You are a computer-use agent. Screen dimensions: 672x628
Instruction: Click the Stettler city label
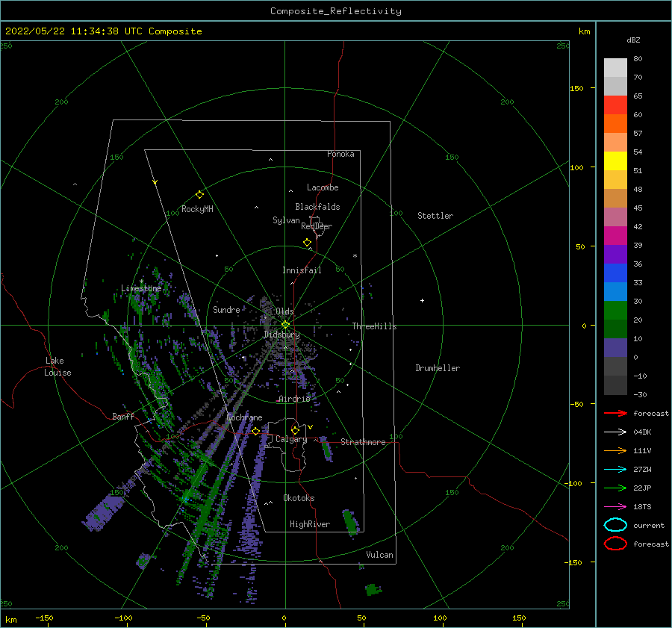[435, 216]
